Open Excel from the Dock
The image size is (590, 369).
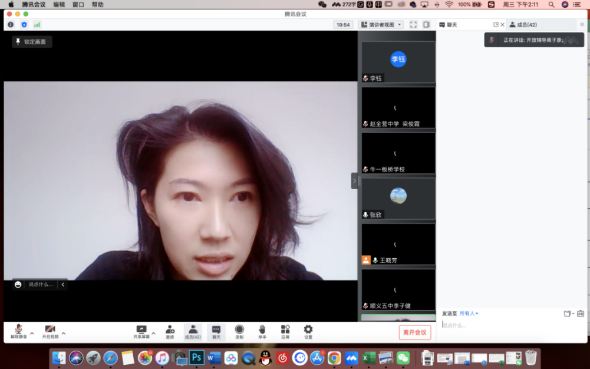coord(368,358)
